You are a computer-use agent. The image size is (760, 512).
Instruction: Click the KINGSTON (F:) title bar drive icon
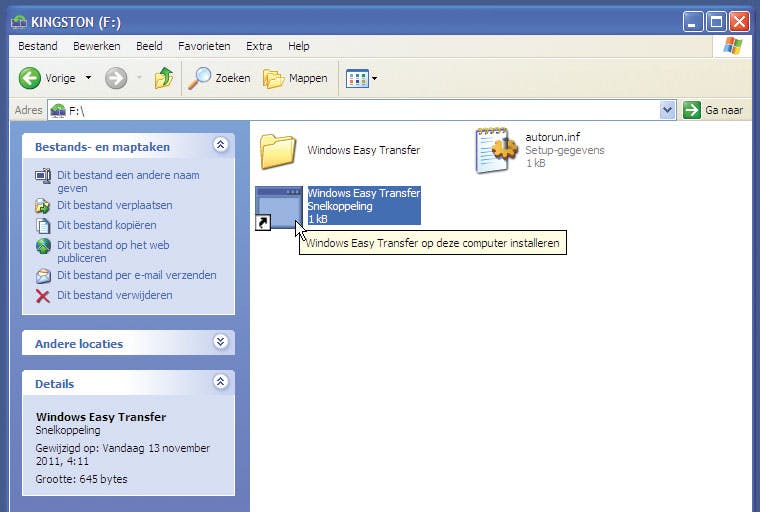point(18,22)
